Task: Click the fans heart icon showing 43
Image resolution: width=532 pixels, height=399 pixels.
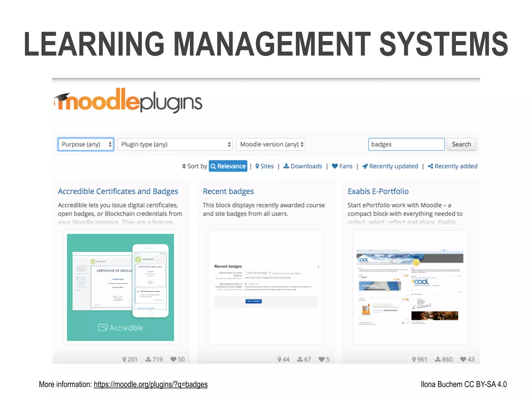Action: pyautogui.click(x=463, y=359)
